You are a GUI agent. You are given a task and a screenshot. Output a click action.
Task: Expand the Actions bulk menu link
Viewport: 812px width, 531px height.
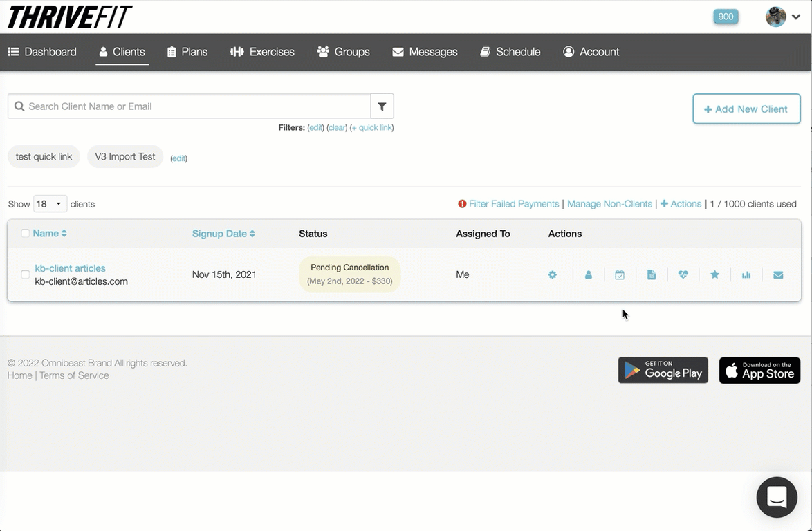point(681,204)
